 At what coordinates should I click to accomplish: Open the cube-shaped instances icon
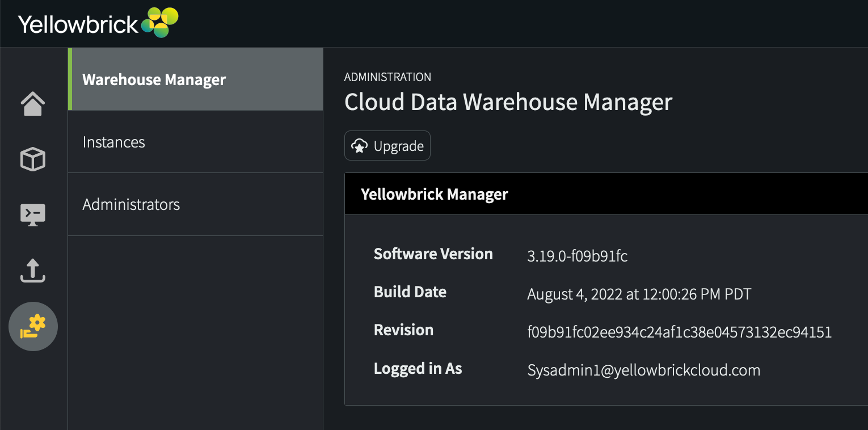(x=33, y=159)
